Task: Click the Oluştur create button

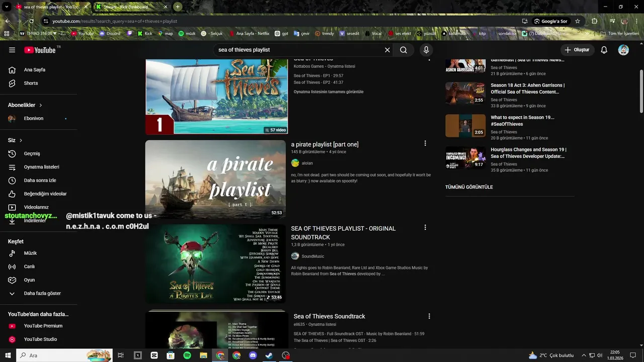Action: coord(577,50)
